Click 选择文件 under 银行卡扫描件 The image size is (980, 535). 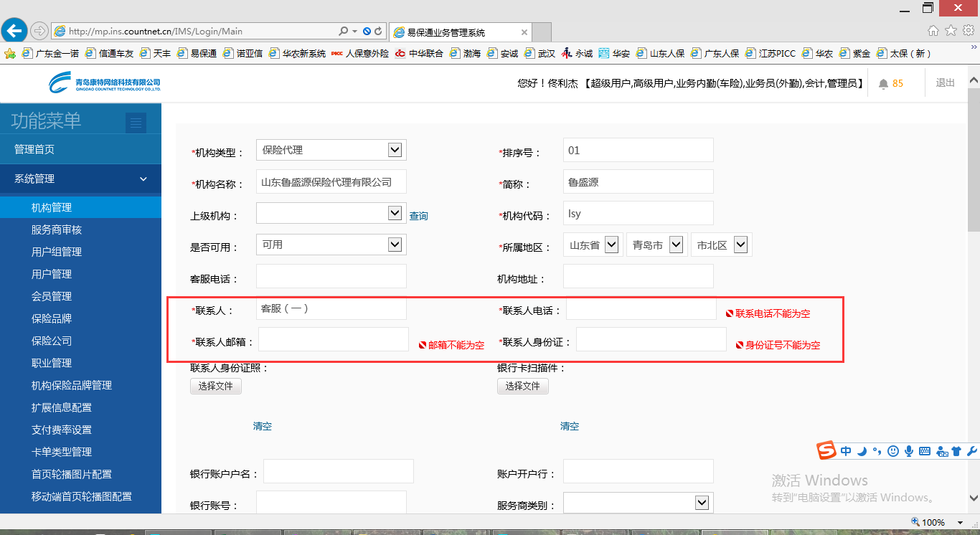click(523, 386)
